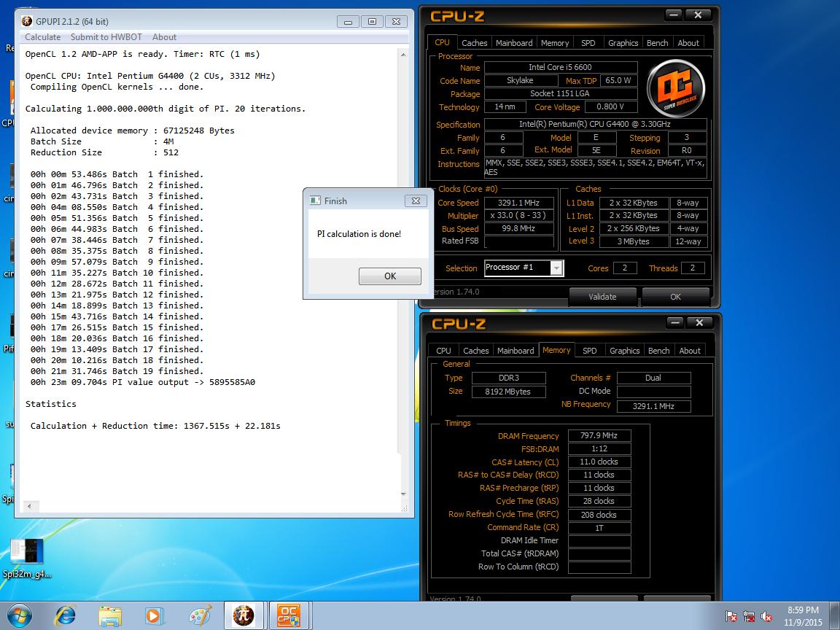Click the Size value 8192 MBytes
Viewport: 840px width, 630px height.
pyautogui.click(x=508, y=392)
